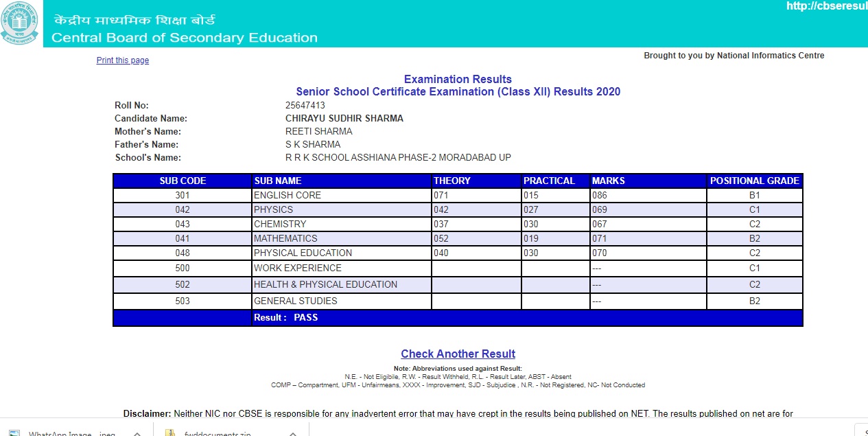Click the abbreviations note heading
868x436 pixels.
[x=458, y=369]
